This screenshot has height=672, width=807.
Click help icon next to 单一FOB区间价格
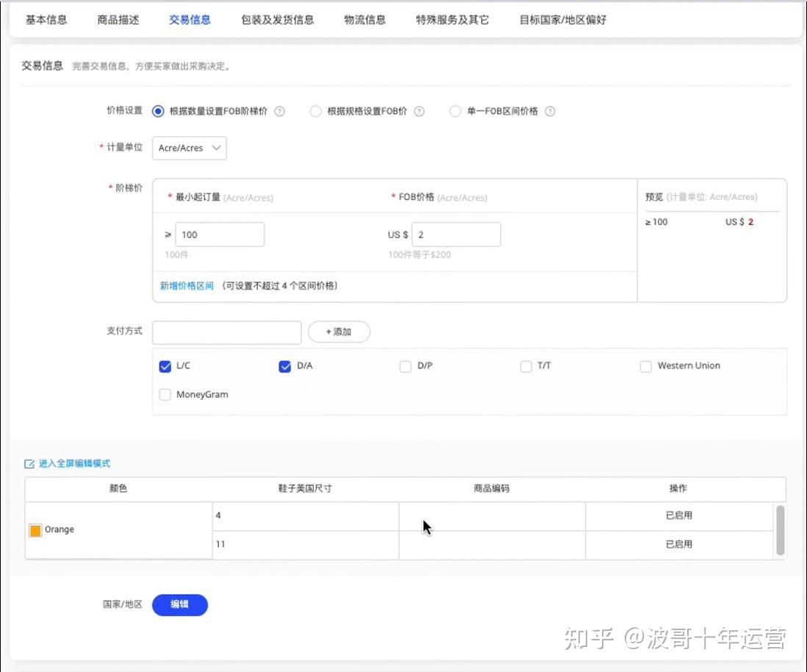pyautogui.click(x=550, y=111)
